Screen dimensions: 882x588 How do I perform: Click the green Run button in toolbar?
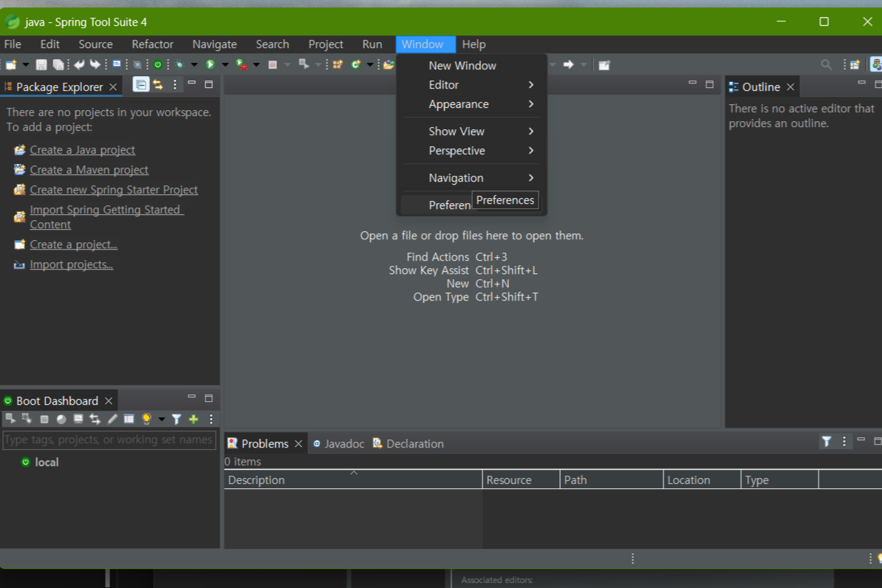coord(211,65)
